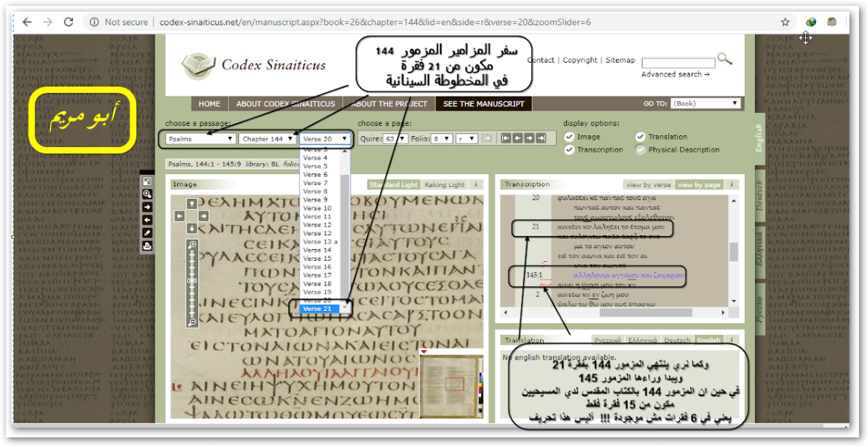Open the Quire 63 dropdown
Viewport: 868px width, 447px height.
396,139
